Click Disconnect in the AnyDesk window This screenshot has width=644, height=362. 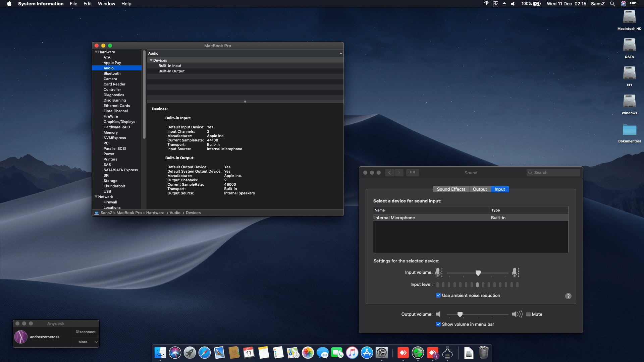click(85, 331)
